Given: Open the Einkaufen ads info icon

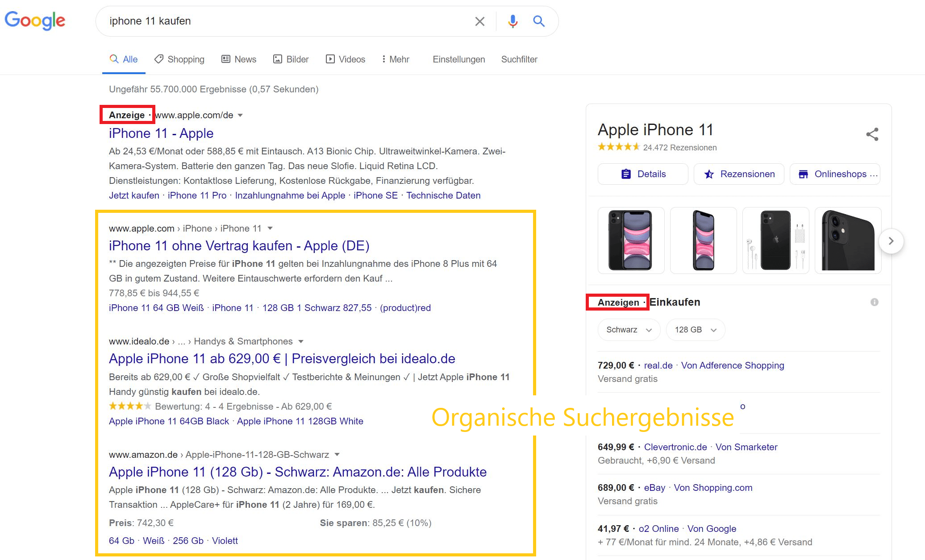Looking at the screenshot, I should pos(874,302).
